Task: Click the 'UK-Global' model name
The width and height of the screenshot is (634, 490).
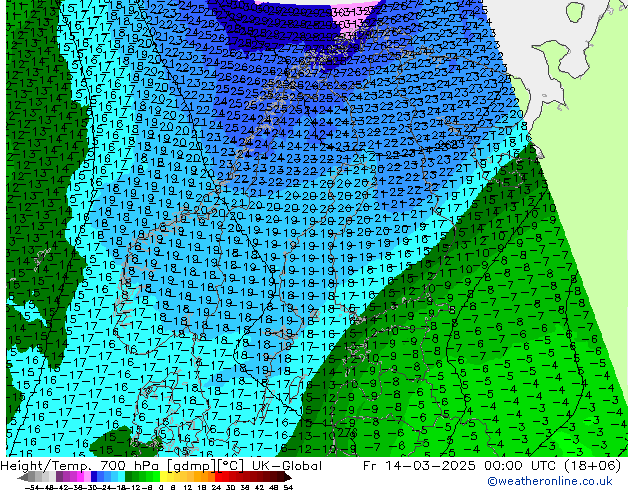Action: click(x=287, y=466)
